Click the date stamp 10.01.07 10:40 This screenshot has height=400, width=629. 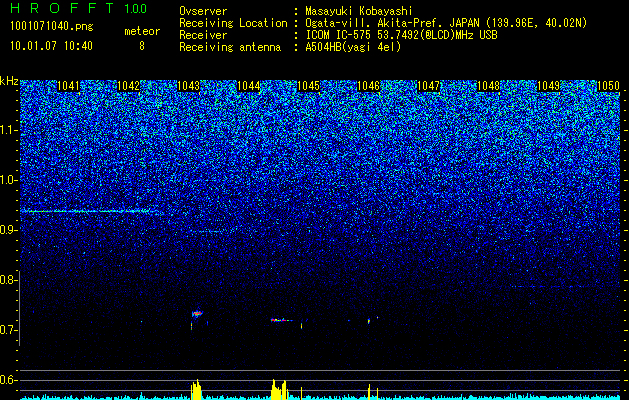pos(51,46)
